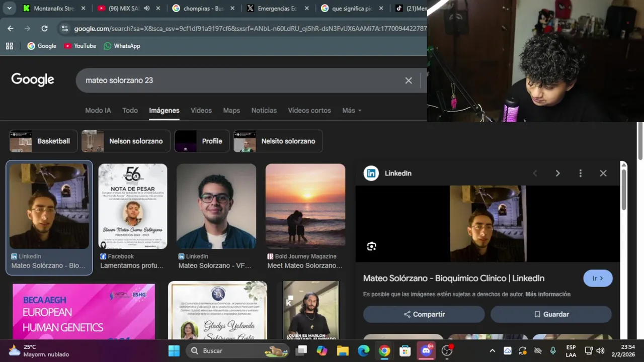Close the Montanafrx tab

pyautogui.click(x=83, y=9)
